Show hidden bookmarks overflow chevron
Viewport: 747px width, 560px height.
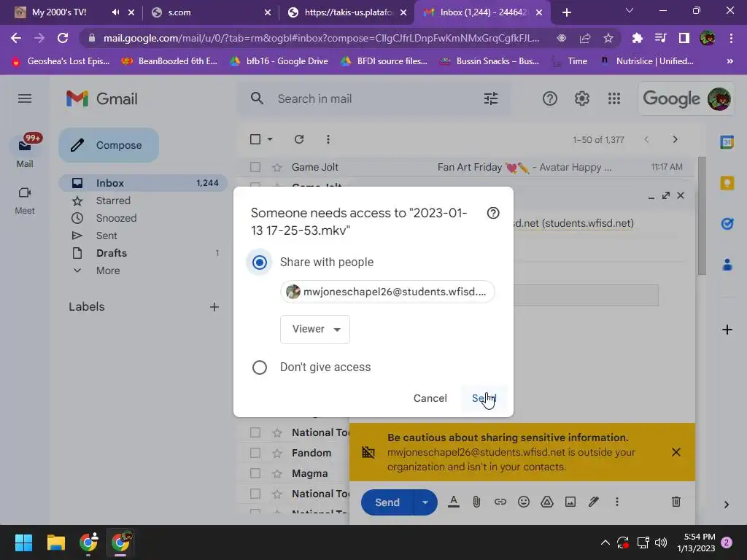[x=729, y=61]
